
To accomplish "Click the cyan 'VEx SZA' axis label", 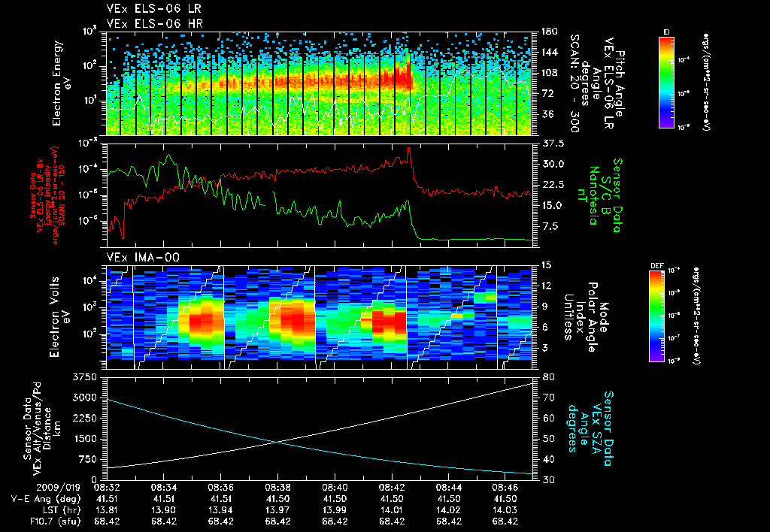I will (x=597, y=428).
